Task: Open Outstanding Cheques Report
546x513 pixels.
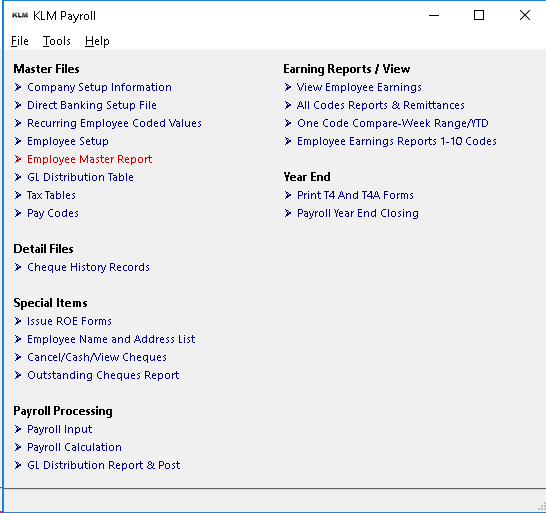Action: (x=103, y=375)
